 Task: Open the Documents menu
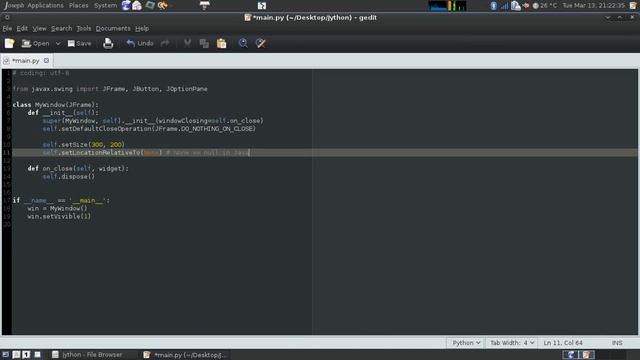click(113, 29)
